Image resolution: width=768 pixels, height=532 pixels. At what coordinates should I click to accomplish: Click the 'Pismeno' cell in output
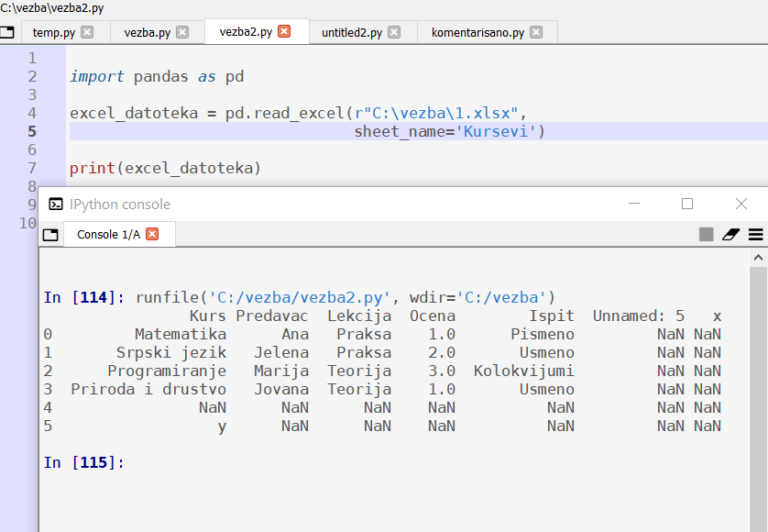(x=542, y=334)
